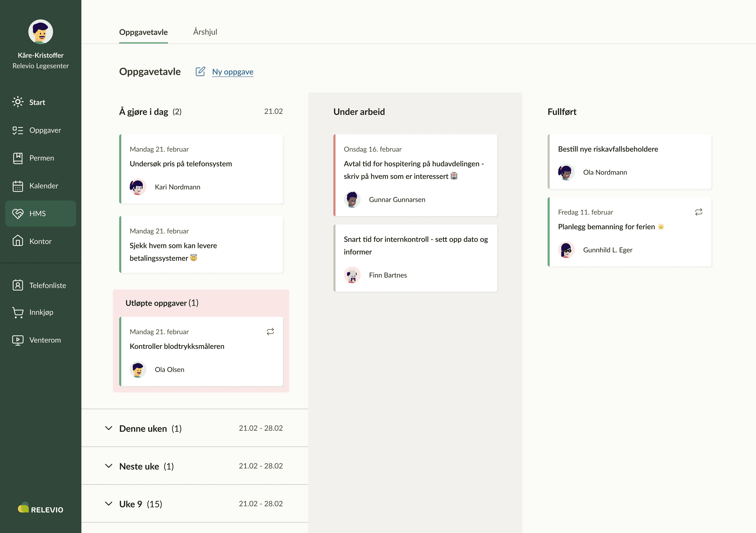Image resolution: width=756 pixels, height=533 pixels.
Task: Open Oppgaver checklist icon in sidebar
Action: coord(18,130)
